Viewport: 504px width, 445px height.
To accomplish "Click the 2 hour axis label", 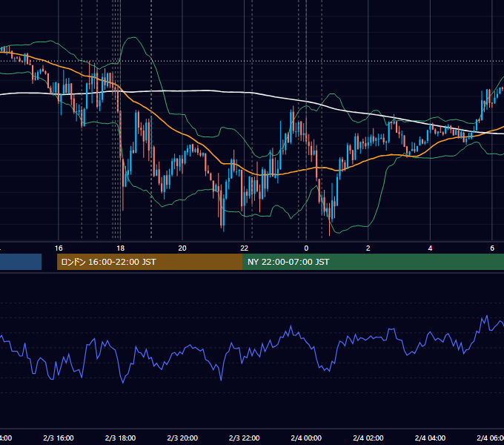I will pos(368,248).
